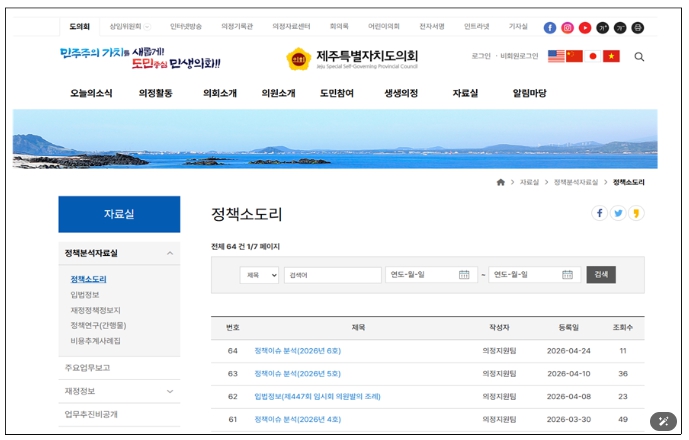Open end date calendar picker
This screenshot has width=689, height=440.
567,275
